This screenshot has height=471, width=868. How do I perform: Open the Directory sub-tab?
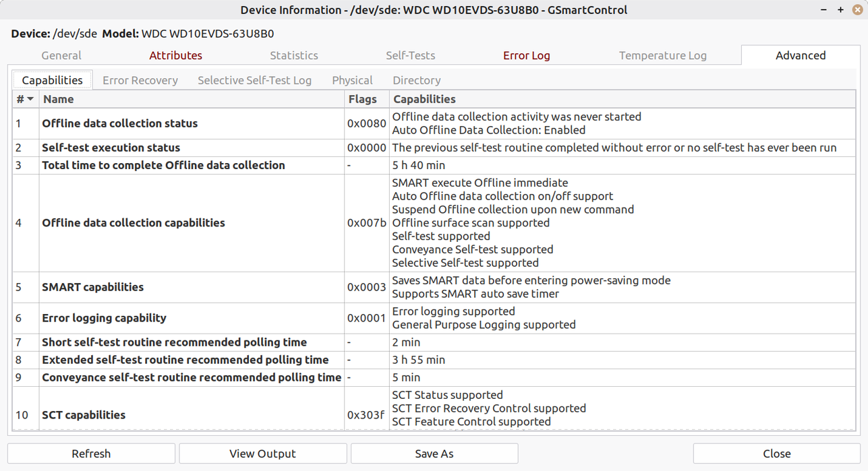coord(416,80)
